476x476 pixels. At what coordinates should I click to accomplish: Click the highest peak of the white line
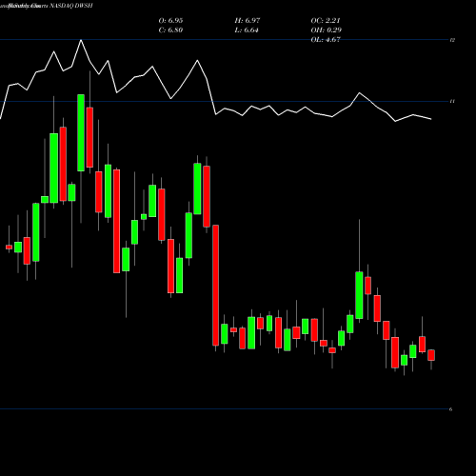click(x=81, y=40)
